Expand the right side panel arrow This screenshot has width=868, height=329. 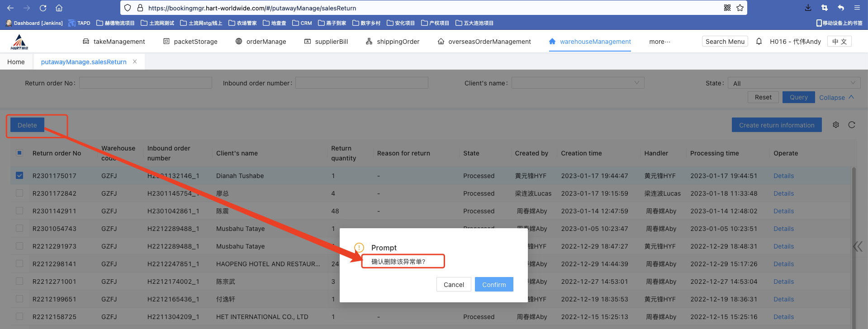[x=858, y=246]
